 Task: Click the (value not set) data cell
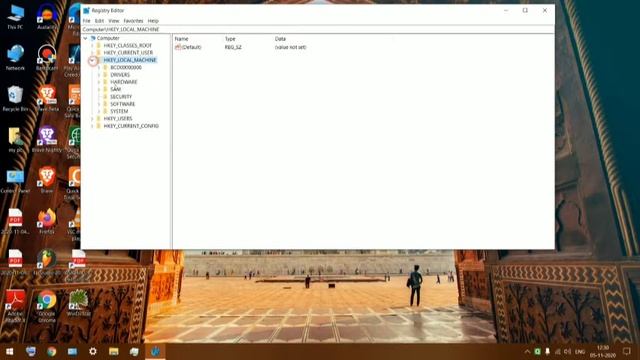(290, 47)
